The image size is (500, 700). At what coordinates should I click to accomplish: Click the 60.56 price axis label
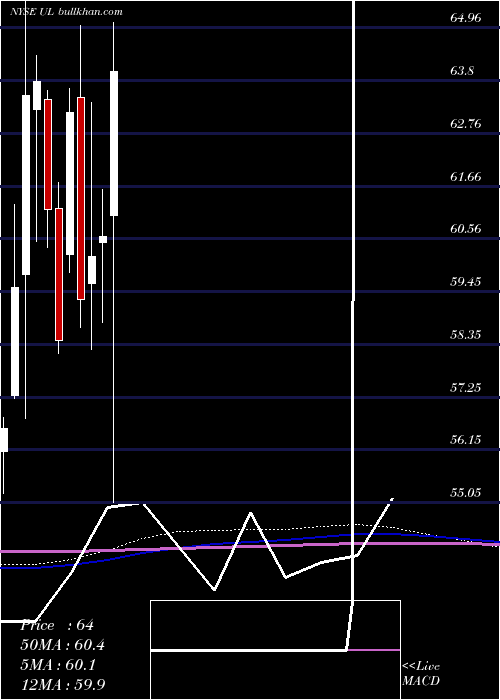point(466,229)
